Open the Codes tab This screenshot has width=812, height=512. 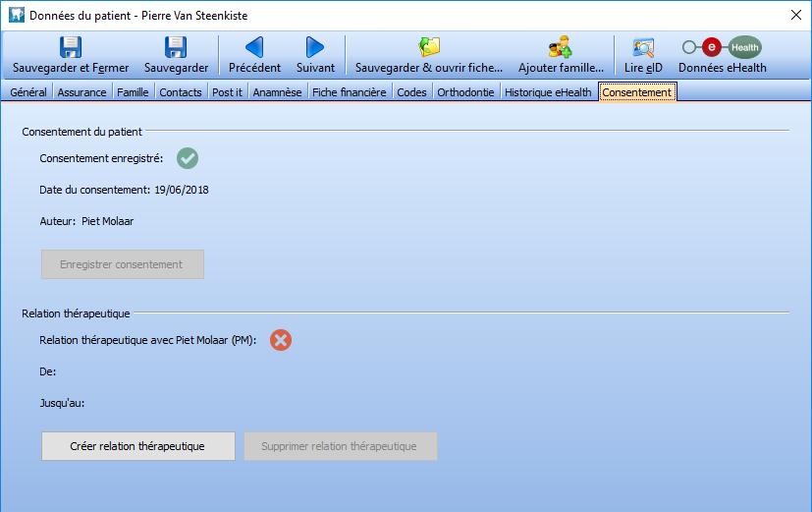411,92
